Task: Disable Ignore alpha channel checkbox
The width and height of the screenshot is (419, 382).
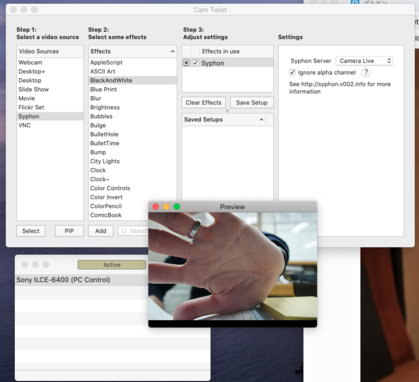Action: [x=292, y=72]
